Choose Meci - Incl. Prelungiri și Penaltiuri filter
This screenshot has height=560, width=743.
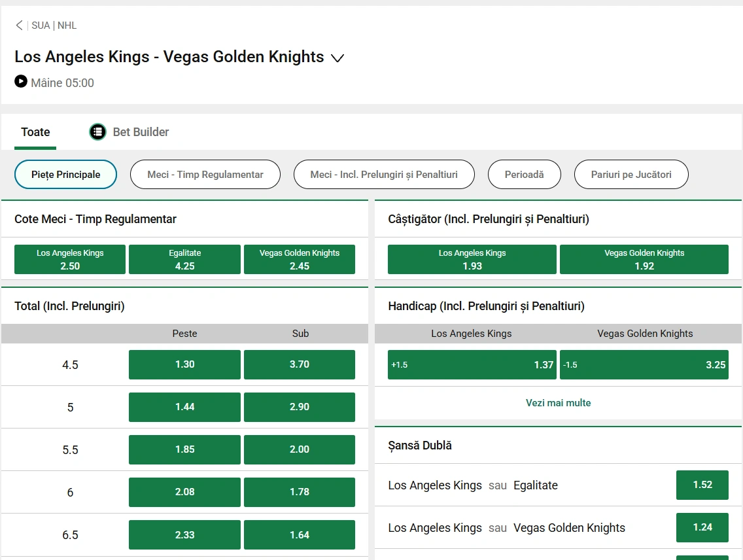click(384, 174)
